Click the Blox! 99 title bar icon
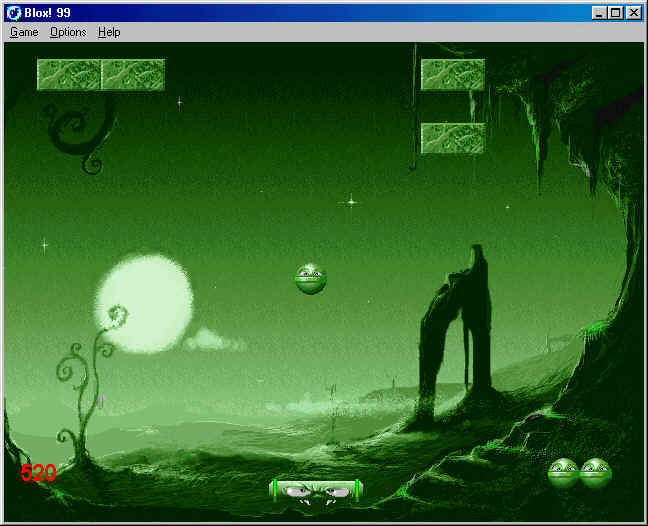The height and width of the screenshot is (526, 648). tap(14, 13)
